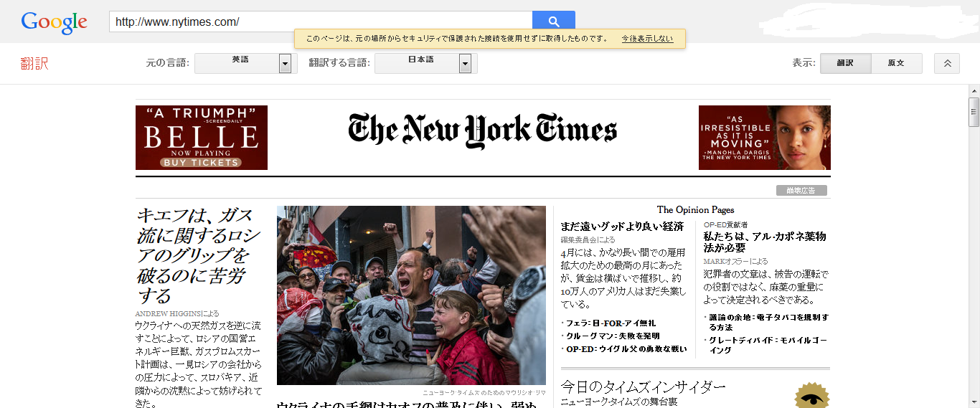Open the まだ遠いグッドより良い経済 opinion article
The height and width of the screenshot is (408, 980).
[x=621, y=227]
